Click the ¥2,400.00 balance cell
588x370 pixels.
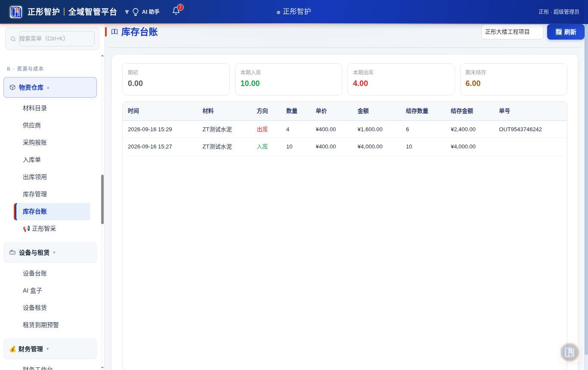tap(463, 129)
